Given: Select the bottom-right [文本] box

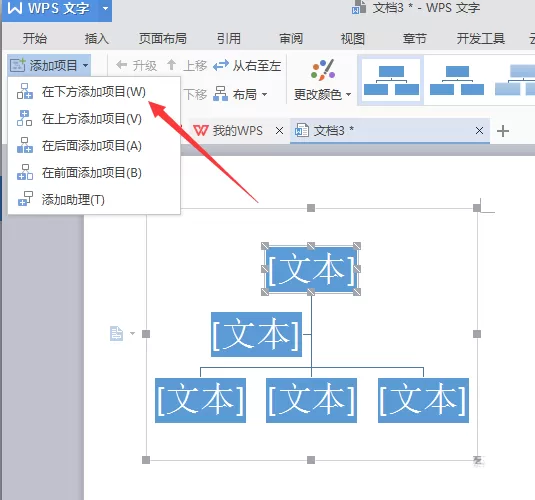Looking at the screenshot, I should coord(423,400).
